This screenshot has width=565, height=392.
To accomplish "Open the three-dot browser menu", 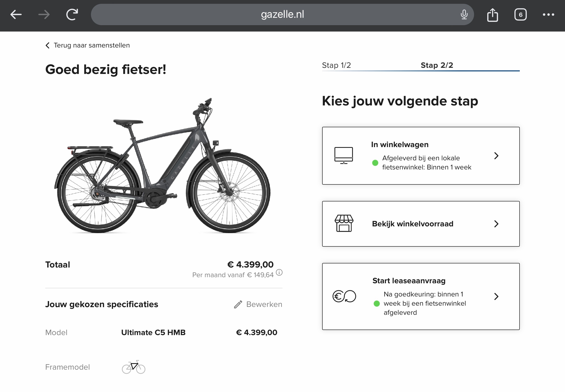I will coord(548,15).
